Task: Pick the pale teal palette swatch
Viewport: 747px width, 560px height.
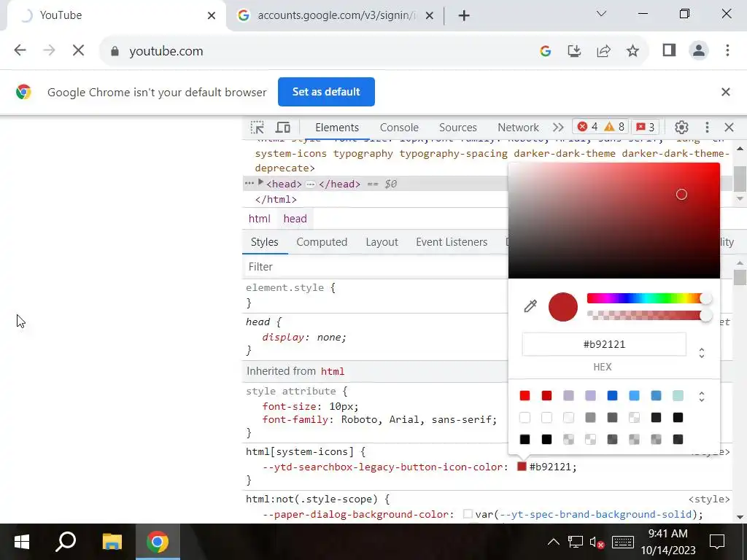Action: point(678,396)
